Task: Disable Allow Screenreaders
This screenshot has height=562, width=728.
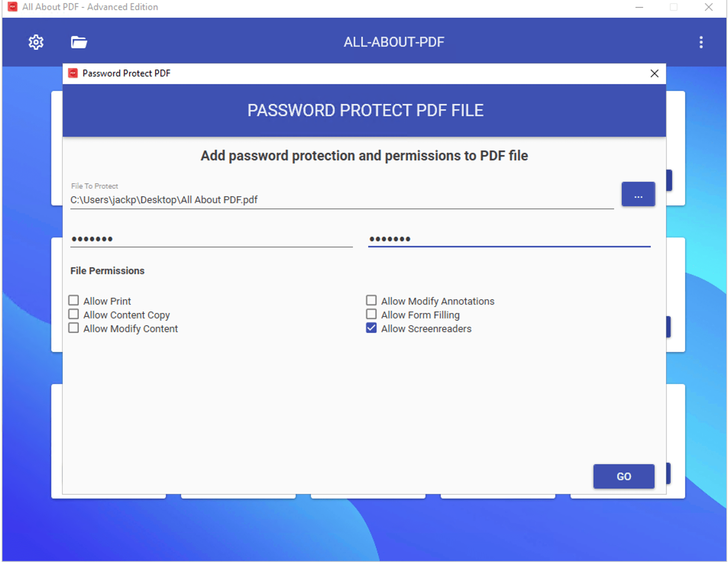Action: (371, 328)
